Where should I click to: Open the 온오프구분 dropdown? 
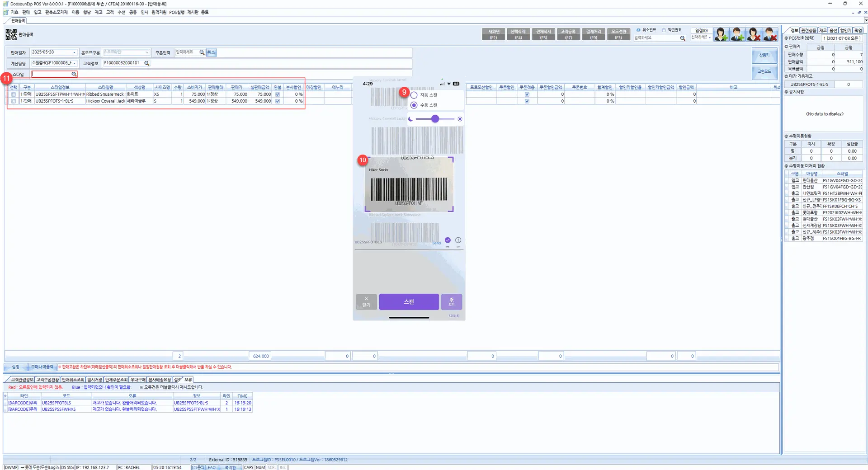click(x=147, y=52)
